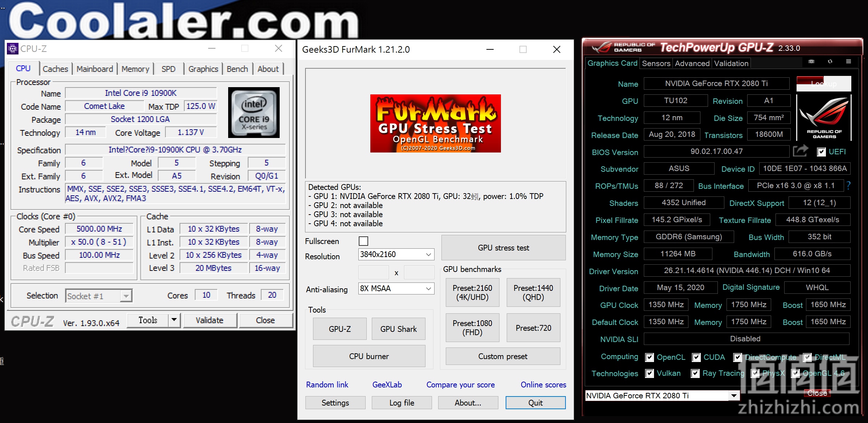This screenshot has height=423, width=868.
Task: Click the ROG logo image in GPU-Z
Action: coord(824,118)
